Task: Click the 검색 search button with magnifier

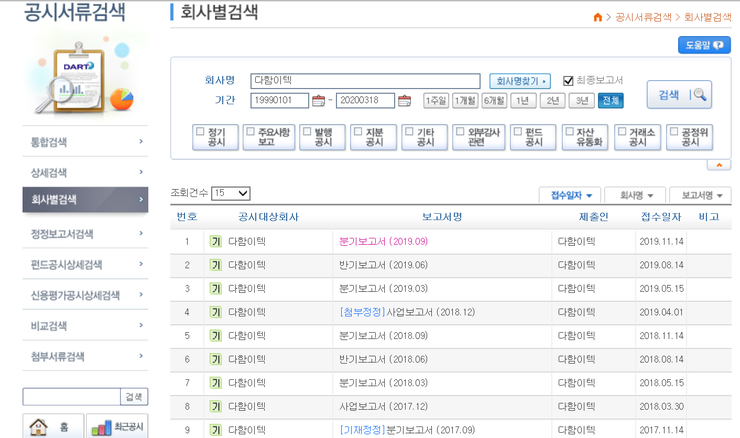Action: [x=679, y=95]
